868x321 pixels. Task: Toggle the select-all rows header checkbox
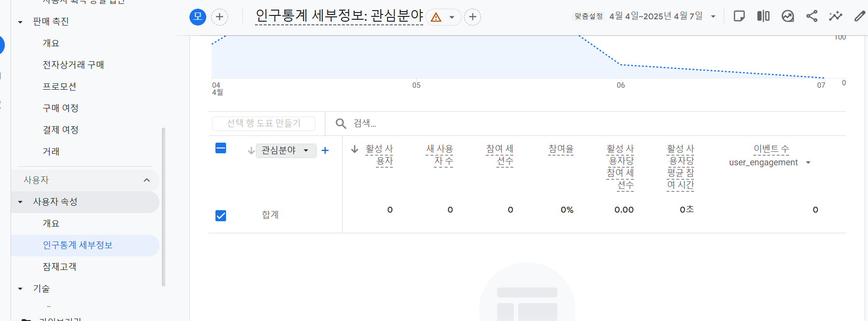221,148
